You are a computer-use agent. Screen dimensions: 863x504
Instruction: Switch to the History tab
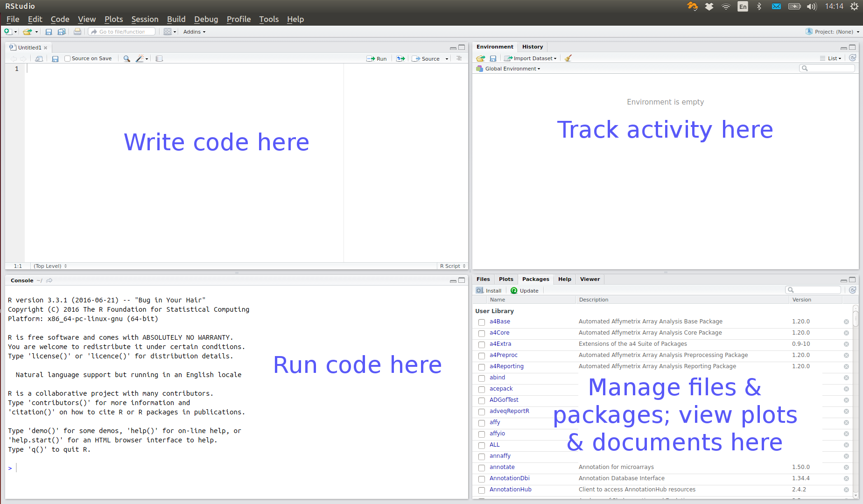pyautogui.click(x=532, y=47)
